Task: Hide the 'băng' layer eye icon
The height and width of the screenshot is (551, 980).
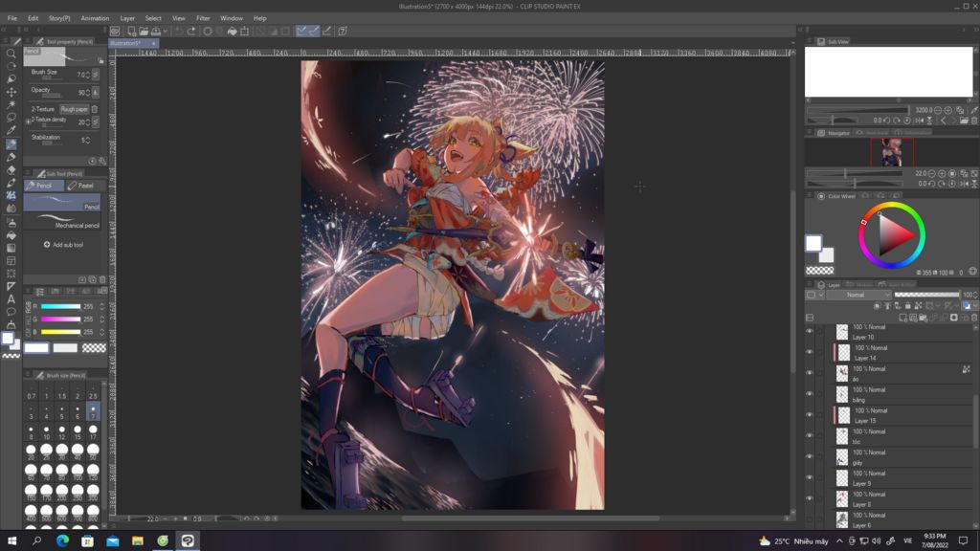Action: pos(810,394)
